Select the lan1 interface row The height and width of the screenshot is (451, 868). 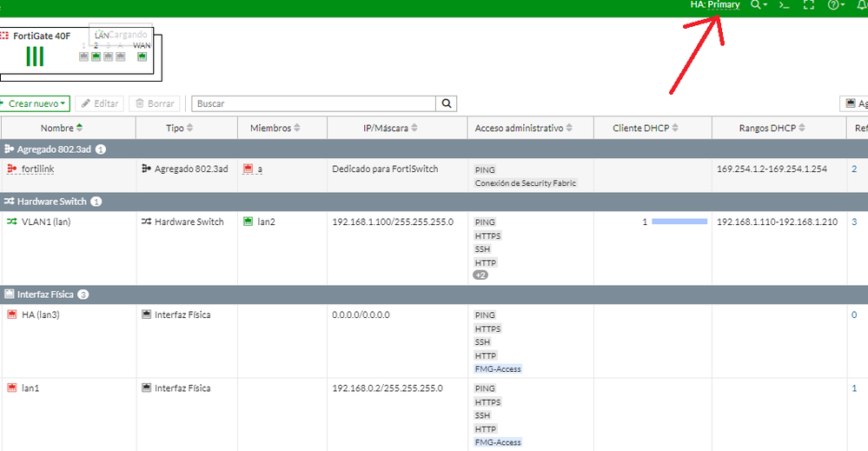click(x=434, y=415)
